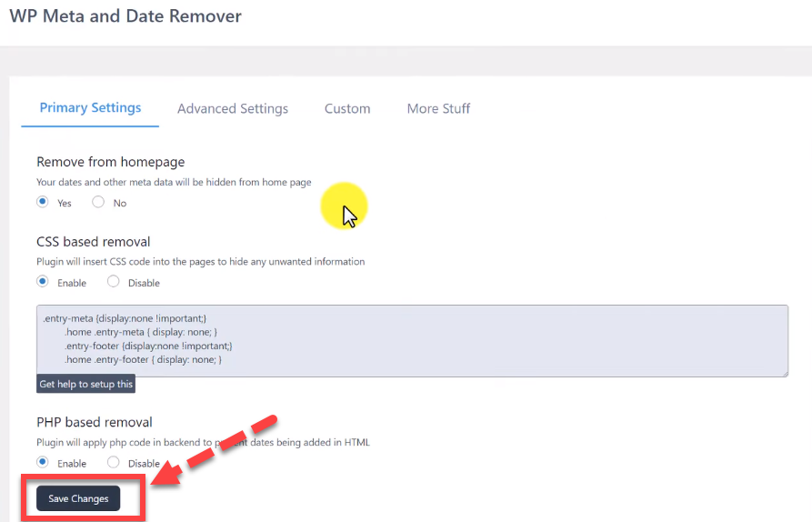Disable PHP based removal
812x522 pixels.
pyautogui.click(x=113, y=462)
